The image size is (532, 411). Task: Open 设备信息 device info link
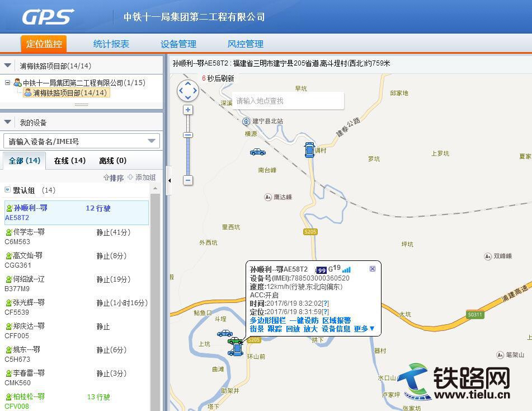pos(336,329)
